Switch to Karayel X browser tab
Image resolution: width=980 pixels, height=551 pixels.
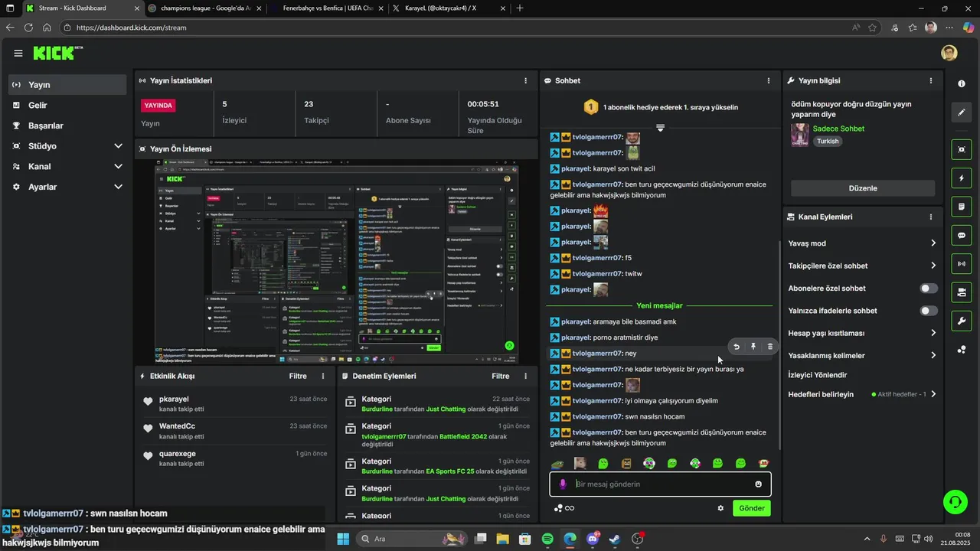coord(448,8)
